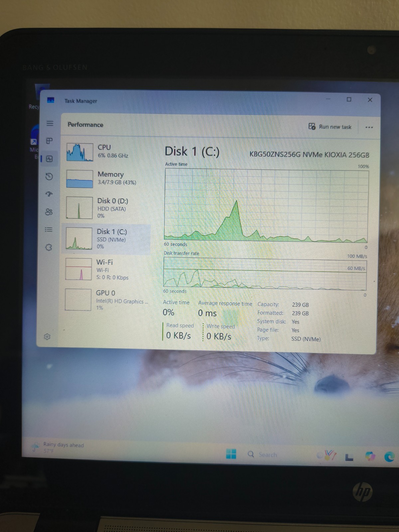Click Run new task button
This screenshot has width=399, height=532.
click(330, 127)
